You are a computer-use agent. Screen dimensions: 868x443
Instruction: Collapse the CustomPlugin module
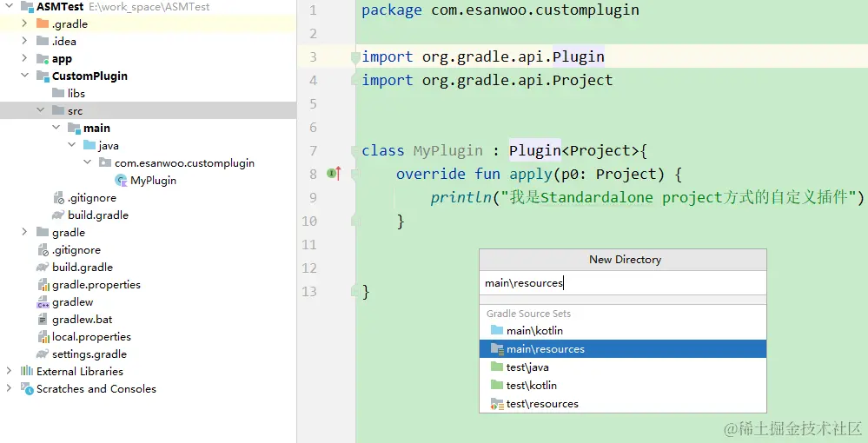[25, 76]
